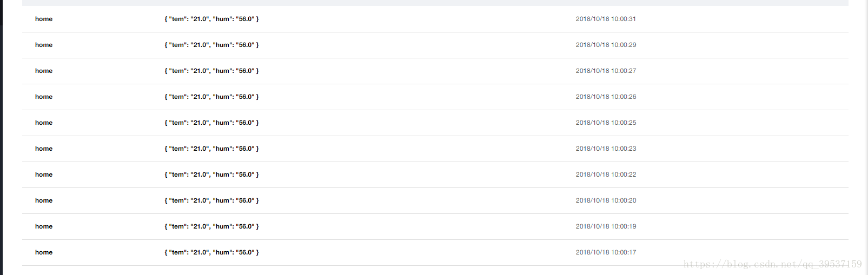Click the JSON payload in the 10:00:22 row
This screenshot has height=275, width=868.
tap(212, 175)
